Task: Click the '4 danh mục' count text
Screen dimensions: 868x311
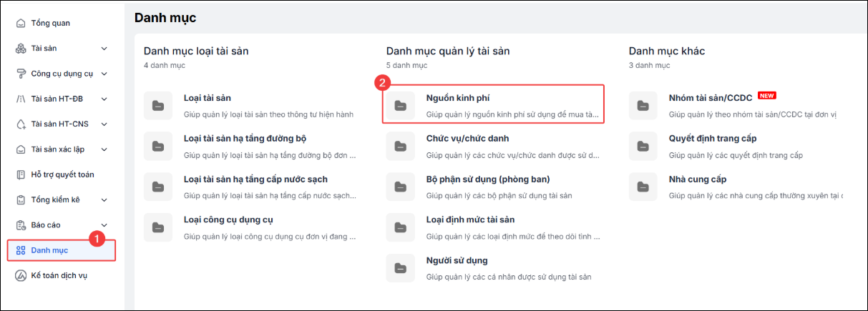Action: [165, 66]
